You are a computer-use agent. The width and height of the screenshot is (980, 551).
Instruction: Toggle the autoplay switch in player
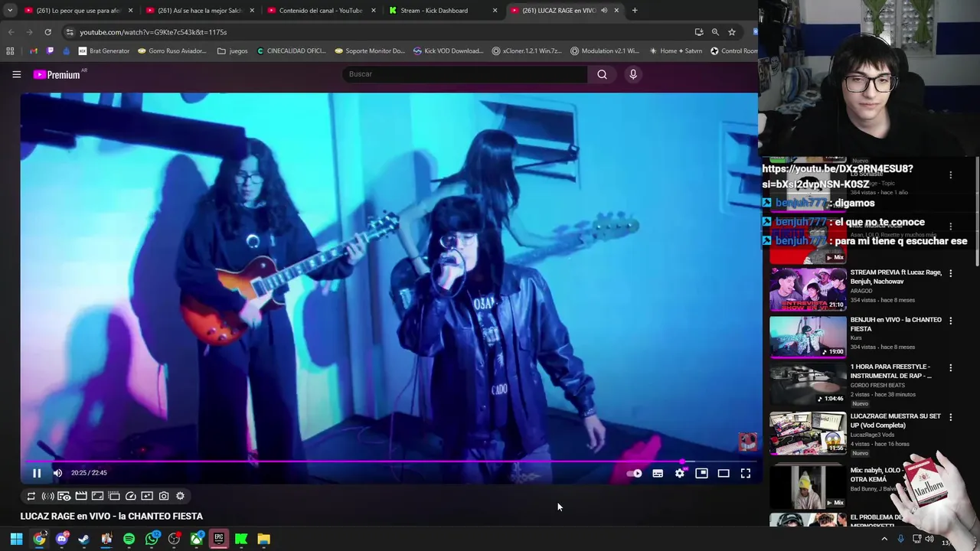634,474
